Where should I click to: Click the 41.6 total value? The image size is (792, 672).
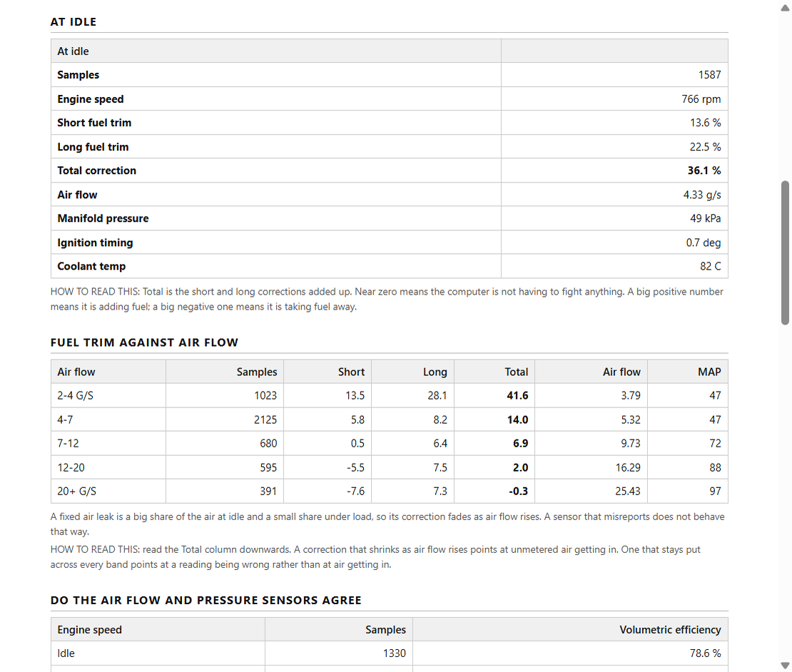click(x=517, y=395)
